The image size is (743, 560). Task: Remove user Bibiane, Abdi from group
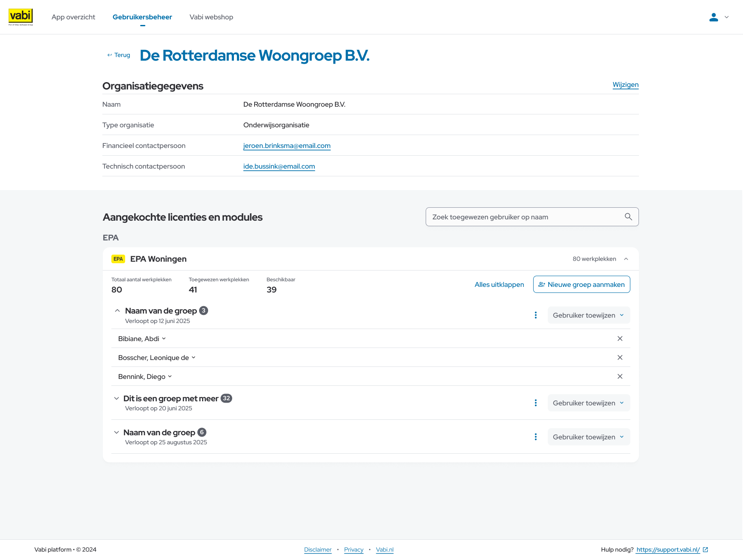click(620, 338)
